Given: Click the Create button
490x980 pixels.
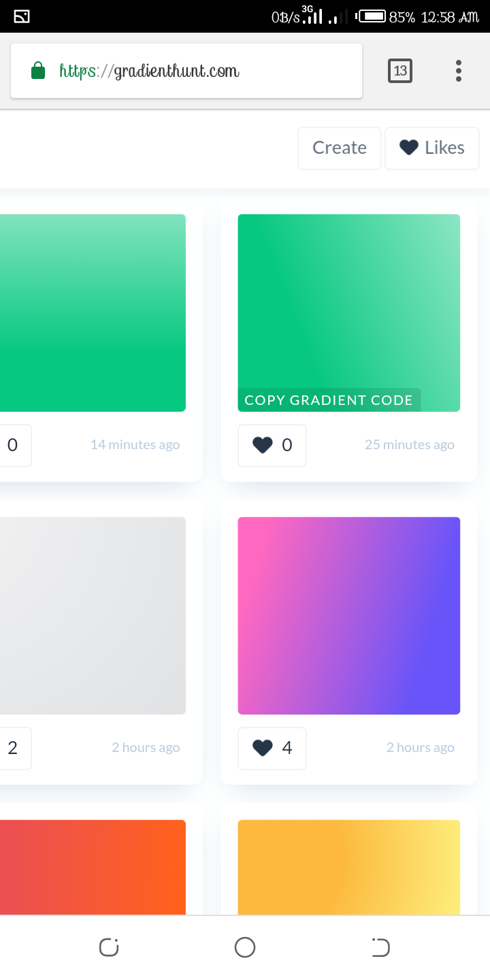Looking at the screenshot, I should pyautogui.click(x=340, y=148).
